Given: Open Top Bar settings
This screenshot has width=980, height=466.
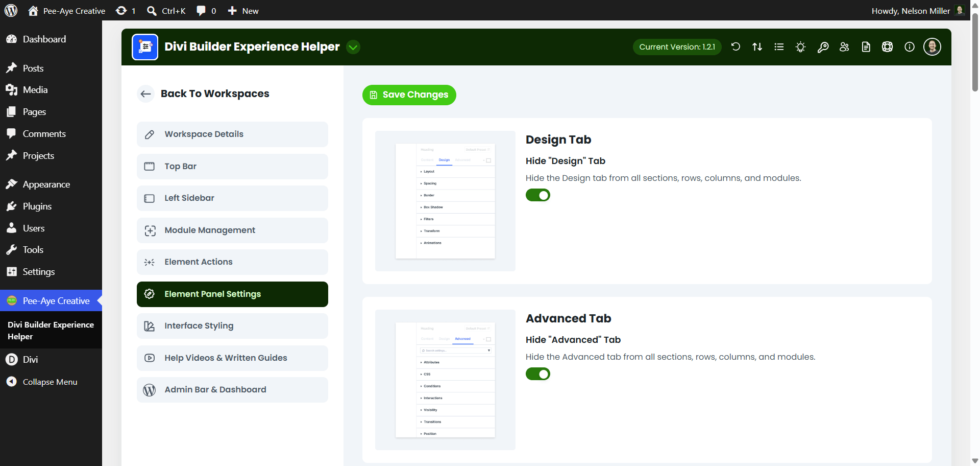Looking at the screenshot, I should pyautogui.click(x=232, y=167).
